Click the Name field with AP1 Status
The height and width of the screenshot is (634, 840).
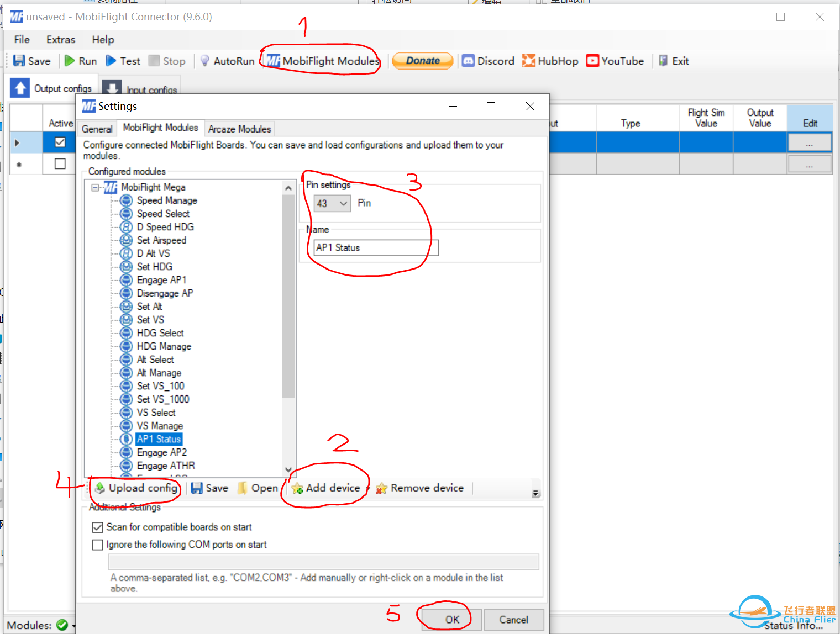click(x=376, y=247)
